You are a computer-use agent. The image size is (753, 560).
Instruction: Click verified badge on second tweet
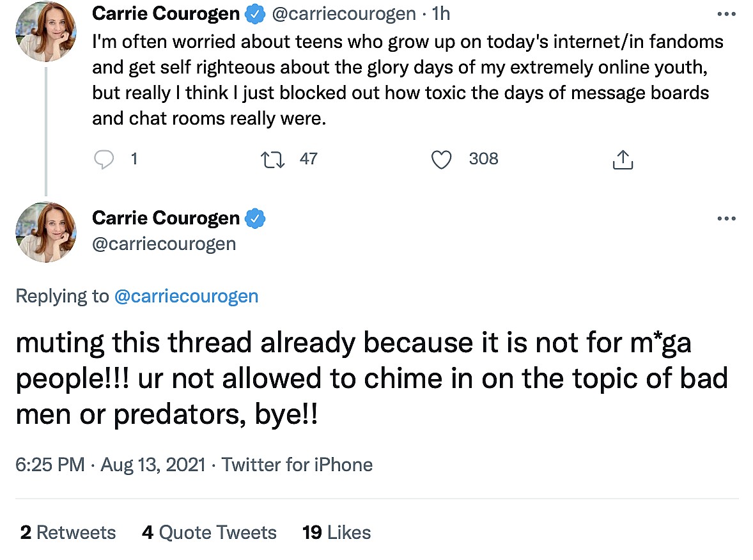click(256, 218)
